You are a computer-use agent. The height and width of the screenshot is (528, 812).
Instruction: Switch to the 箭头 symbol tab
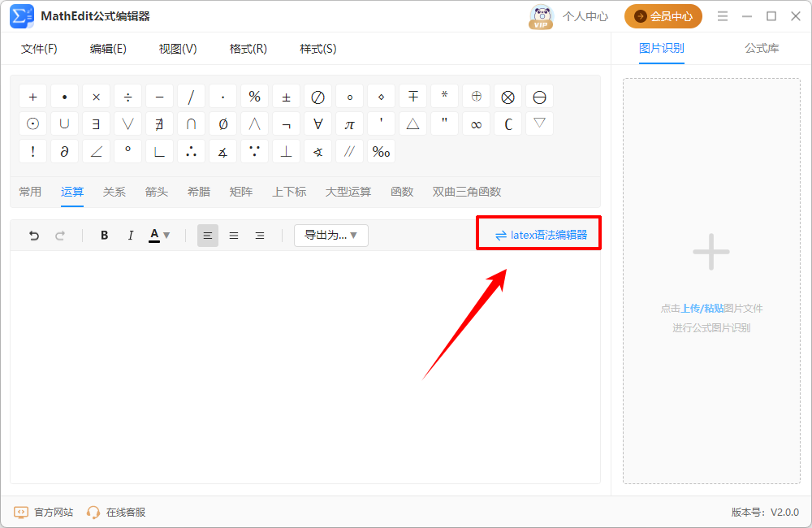[157, 192]
